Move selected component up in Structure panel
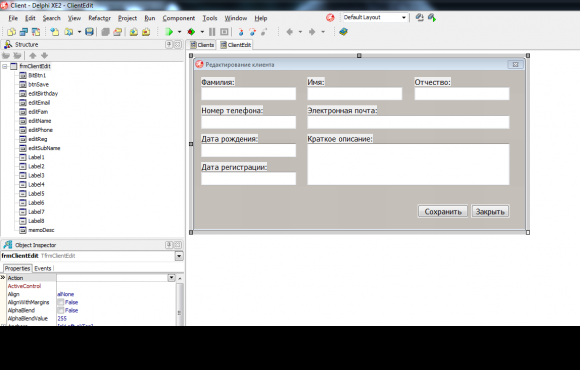The height and width of the screenshot is (370, 580). tap(33, 56)
